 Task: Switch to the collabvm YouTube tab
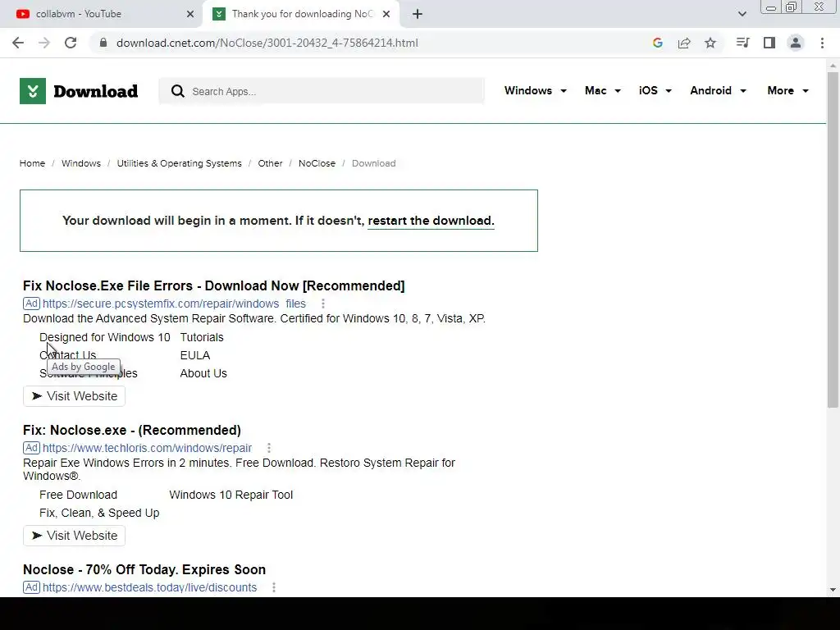click(102, 14)
